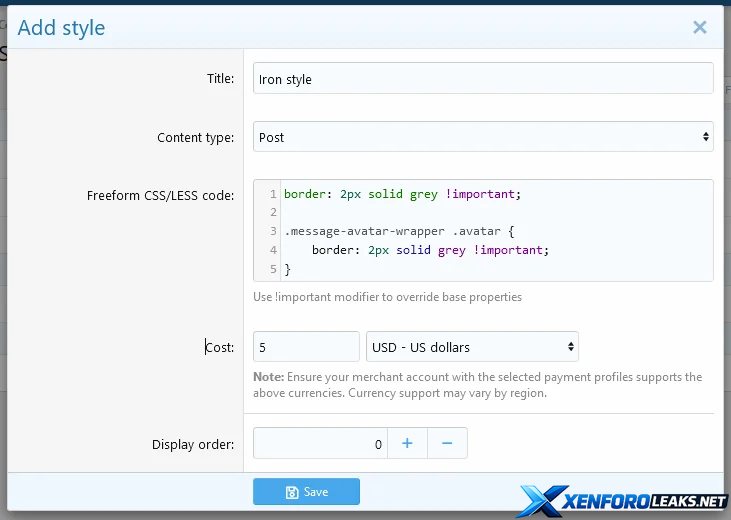This screenshot has height=520, width=731.
Task: Click the Content type label
Action: coord(195,138)
